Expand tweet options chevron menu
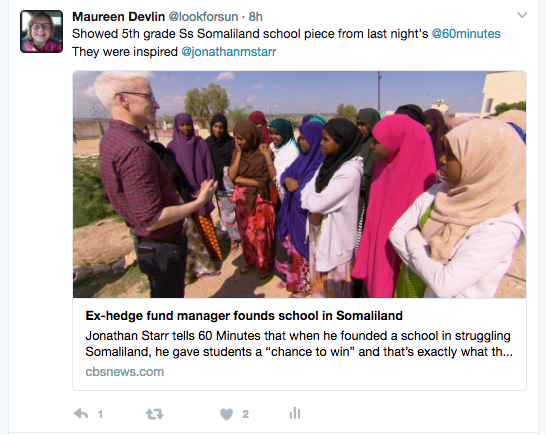 pos(522,15)
